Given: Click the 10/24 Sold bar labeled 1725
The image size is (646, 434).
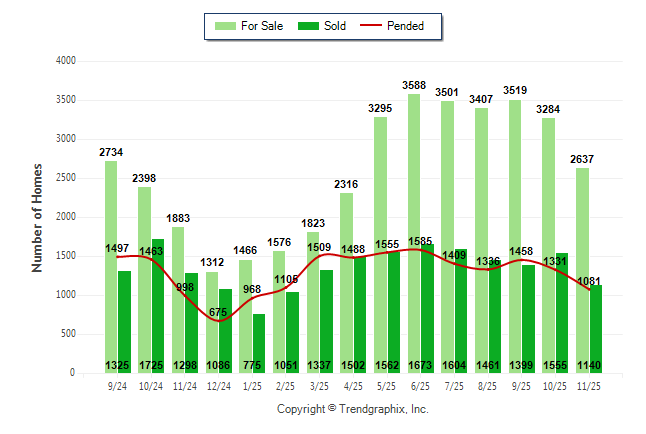Looking at the screenshot, I should [x=158, y=300].
